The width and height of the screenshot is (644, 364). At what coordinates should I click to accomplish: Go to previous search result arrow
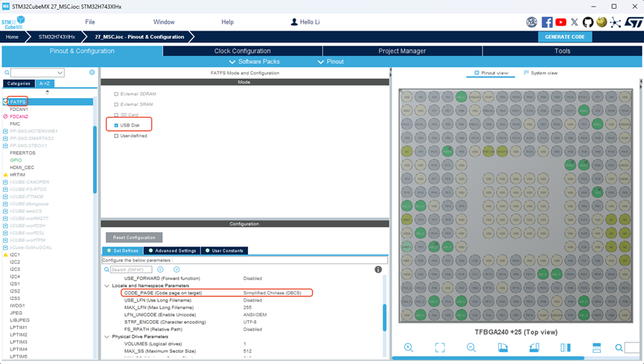point(160,269)
